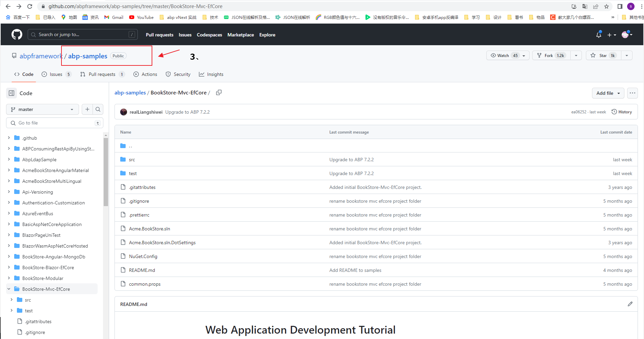Click the Go to file input
This screenshot has height=339, width=644.
click(x=55, y=123)
